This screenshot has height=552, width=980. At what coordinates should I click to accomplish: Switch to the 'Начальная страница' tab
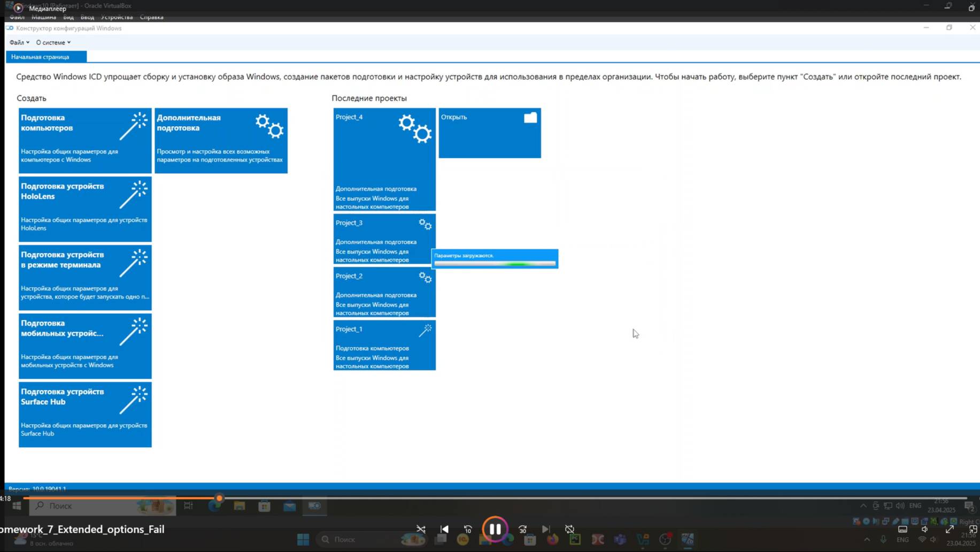click(x=46, y=57)
